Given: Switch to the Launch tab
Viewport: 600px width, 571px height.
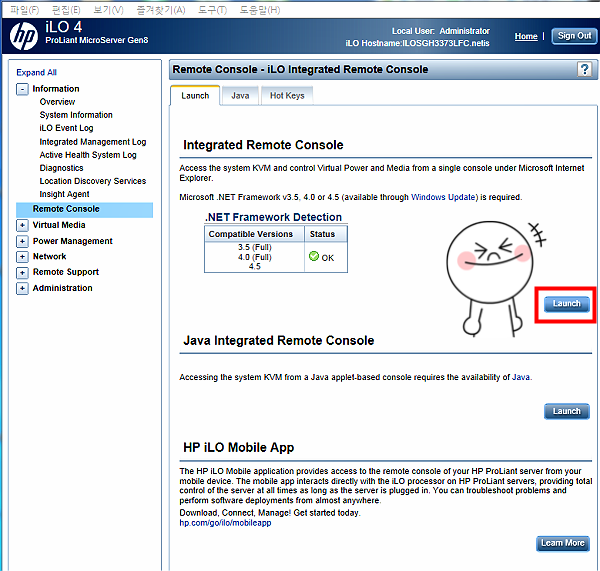Looking at the screenshot, I should [195, 96].
